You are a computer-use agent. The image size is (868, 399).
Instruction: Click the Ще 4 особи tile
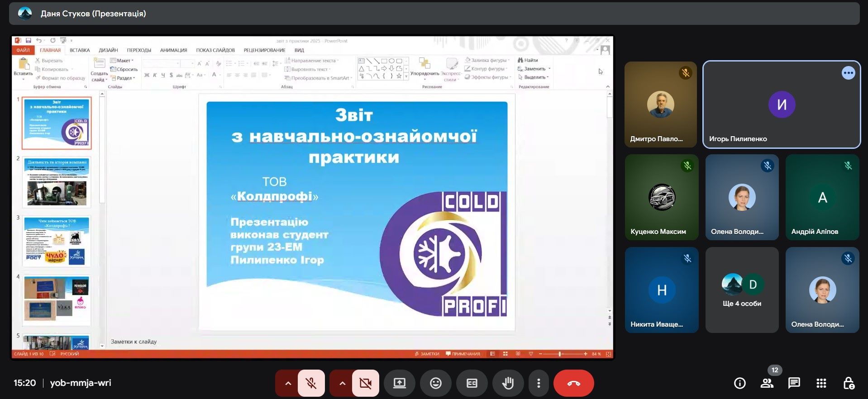(742, 290)
